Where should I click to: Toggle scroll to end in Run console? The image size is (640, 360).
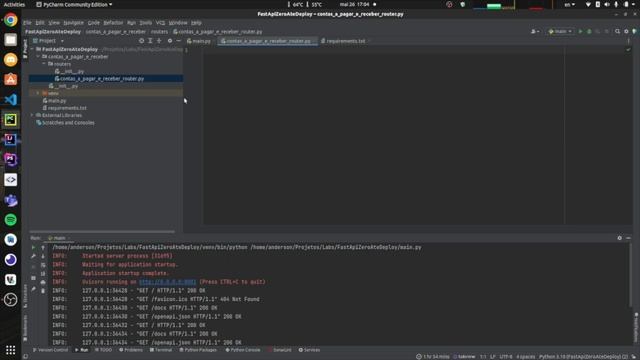pos(43,273)
